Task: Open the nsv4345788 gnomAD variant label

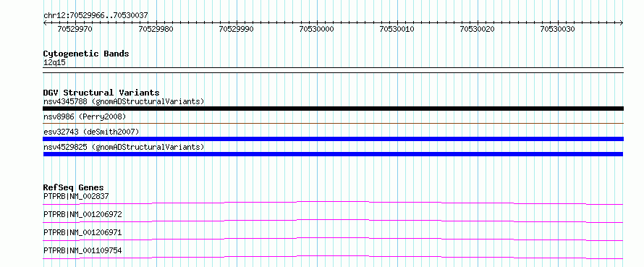Action: coord(124,101)
